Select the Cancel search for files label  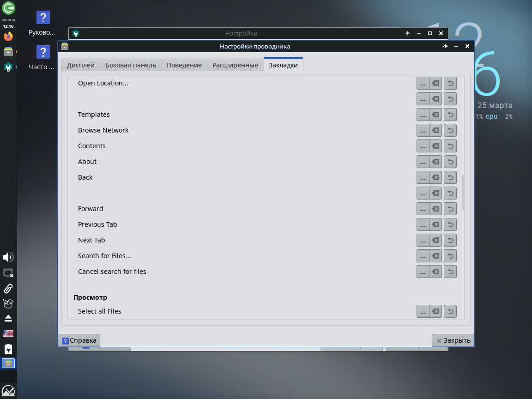[x=112, y=272]
